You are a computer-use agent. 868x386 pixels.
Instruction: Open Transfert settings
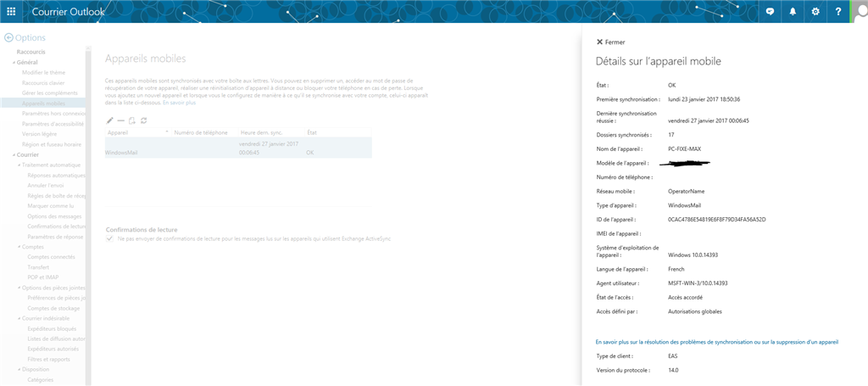click(38, 267)
